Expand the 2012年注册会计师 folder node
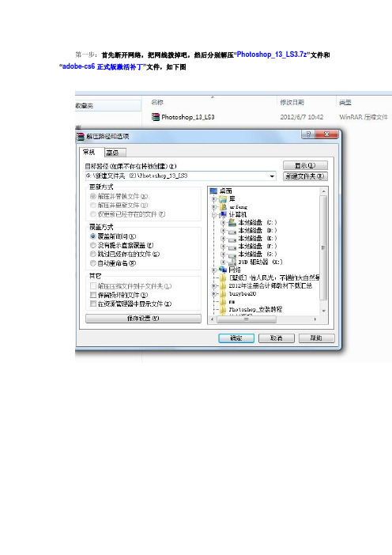 point(213,286)
